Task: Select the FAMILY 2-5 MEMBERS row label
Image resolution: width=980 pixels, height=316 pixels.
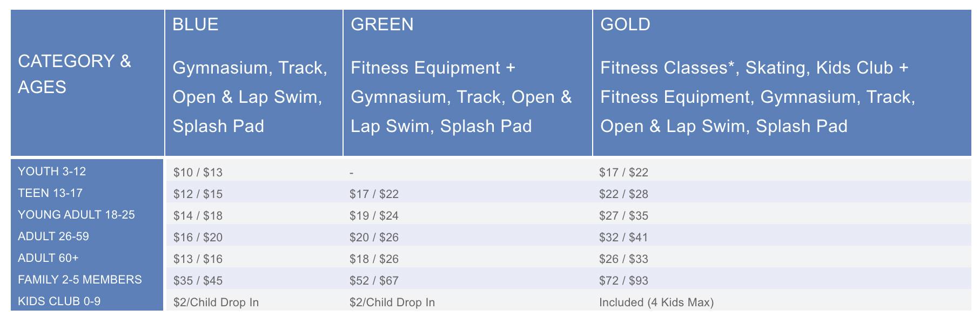Action: (x=80, y=280)
